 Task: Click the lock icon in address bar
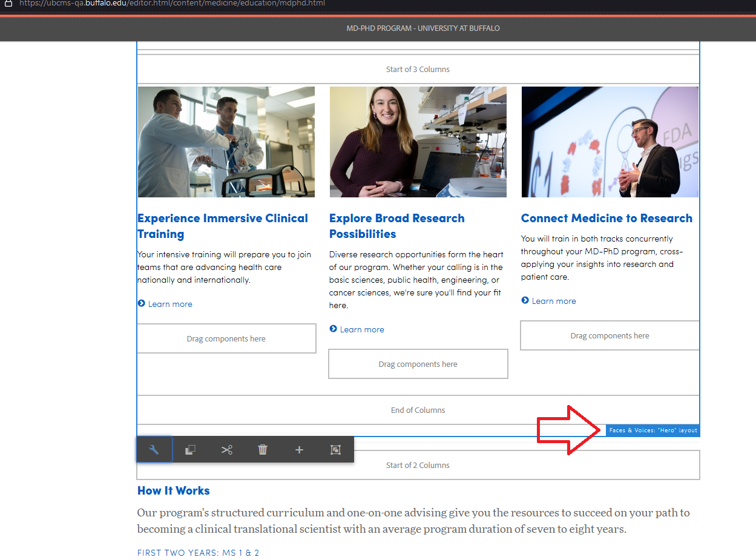(x=8, y=3)
